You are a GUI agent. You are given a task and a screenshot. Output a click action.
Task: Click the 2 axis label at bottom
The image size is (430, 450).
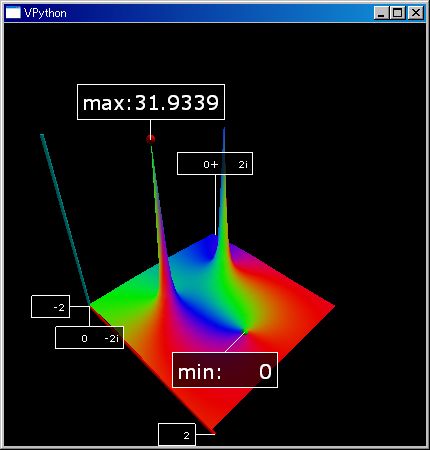pyautogui.click(x=177, y=435)
